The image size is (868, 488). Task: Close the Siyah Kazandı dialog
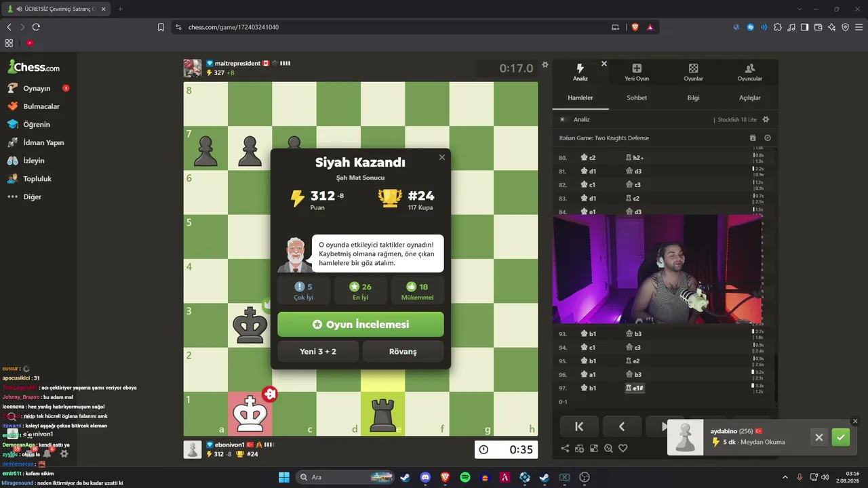tap(442, 157)
